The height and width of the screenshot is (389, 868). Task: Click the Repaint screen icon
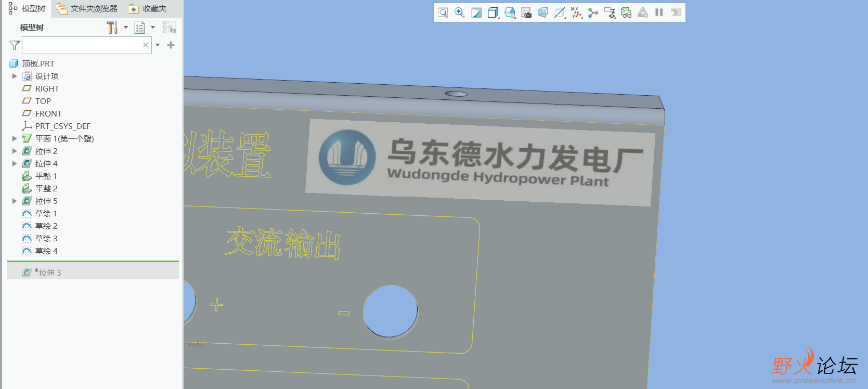476,12
